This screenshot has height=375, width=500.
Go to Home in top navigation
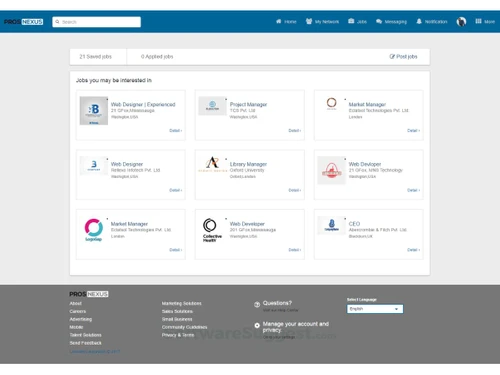coord(286,22)
